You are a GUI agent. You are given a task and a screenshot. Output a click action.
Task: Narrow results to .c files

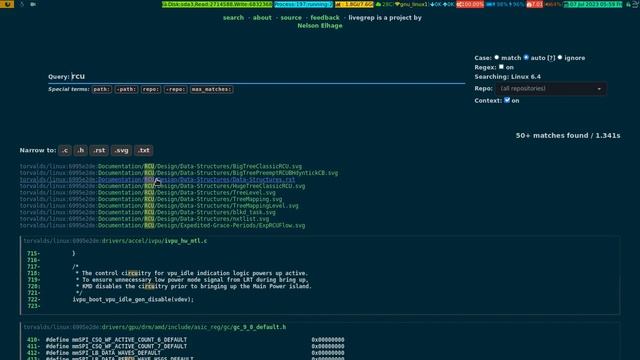click(x=64, y=150)
